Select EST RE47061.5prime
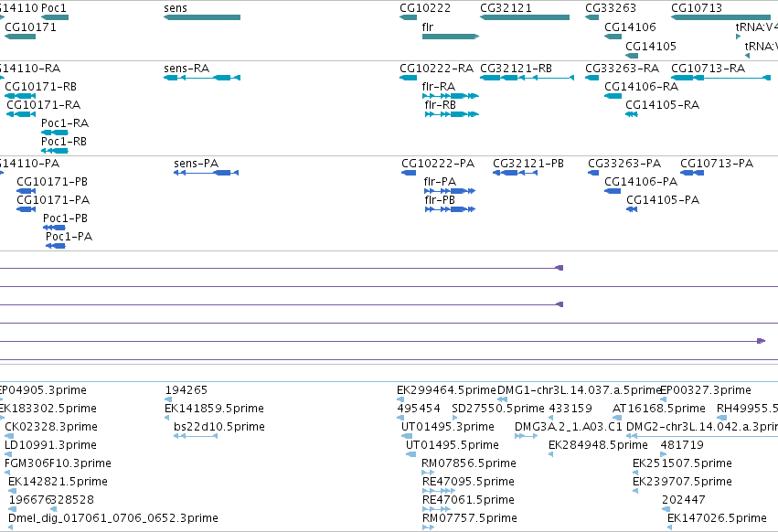 pyautogui.click(x=468, y=500)
